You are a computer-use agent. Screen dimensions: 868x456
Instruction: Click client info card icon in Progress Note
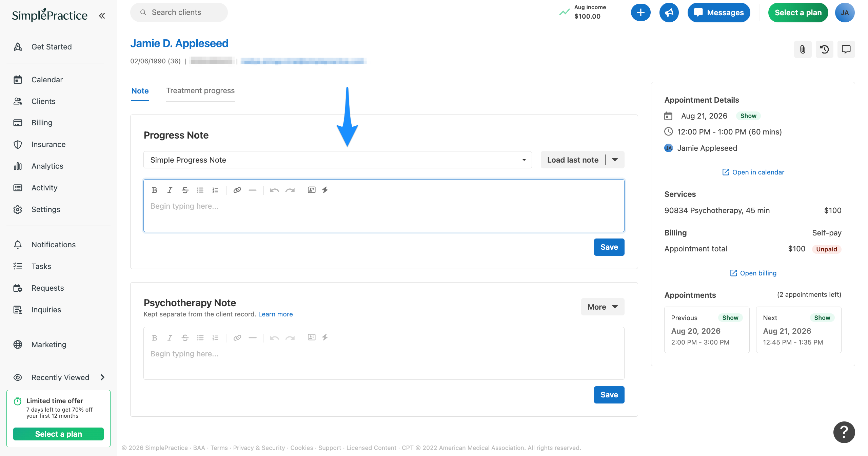click(x=312, y=190)
